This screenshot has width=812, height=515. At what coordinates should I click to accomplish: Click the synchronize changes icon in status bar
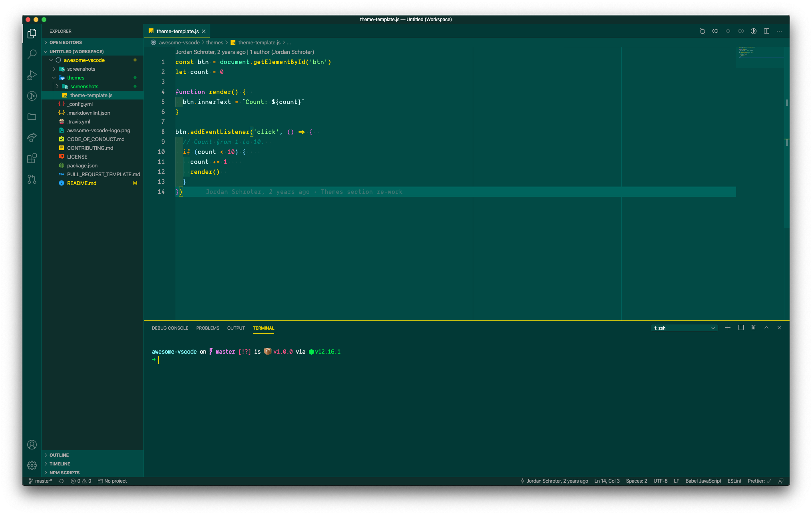tap(61, 481)
